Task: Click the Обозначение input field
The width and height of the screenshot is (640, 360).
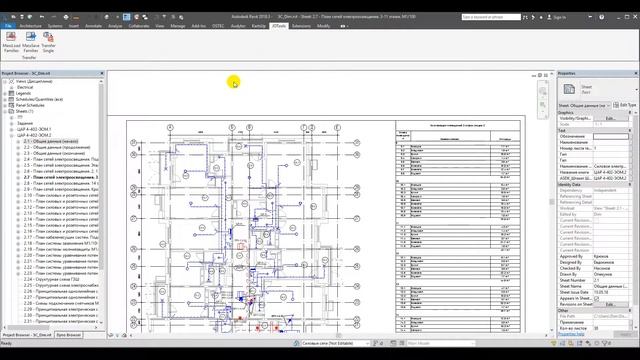Action: (611, 136)
